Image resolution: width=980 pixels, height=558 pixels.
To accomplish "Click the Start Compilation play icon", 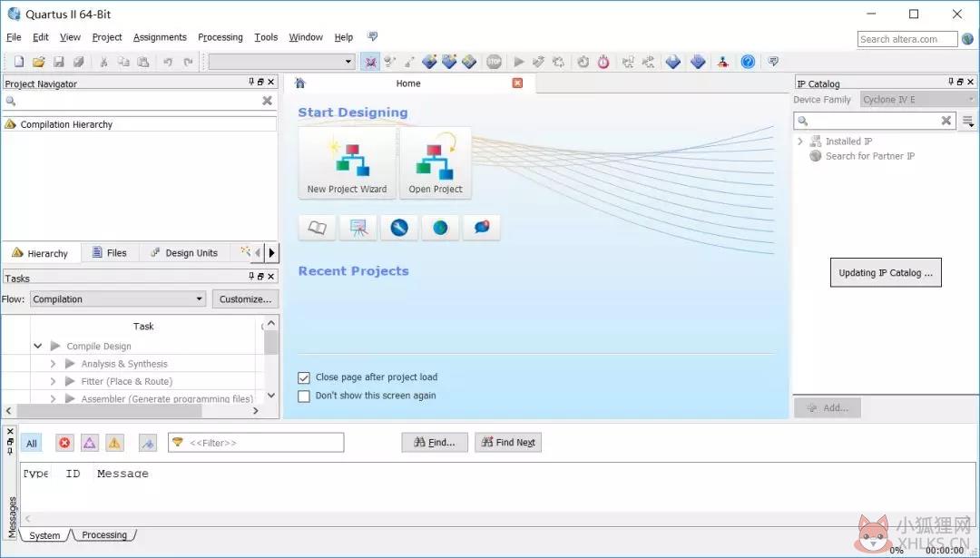I will click(x=519, y=62).
